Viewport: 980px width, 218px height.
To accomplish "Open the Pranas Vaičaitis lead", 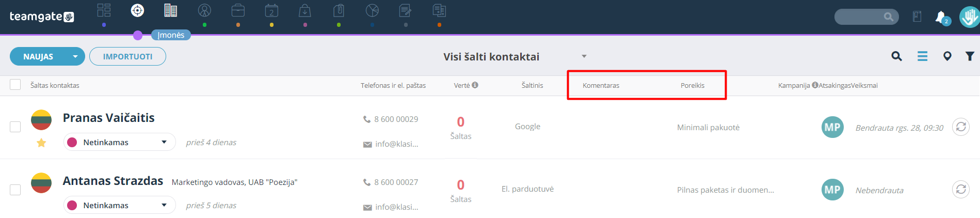I will [x=108, y=118].
